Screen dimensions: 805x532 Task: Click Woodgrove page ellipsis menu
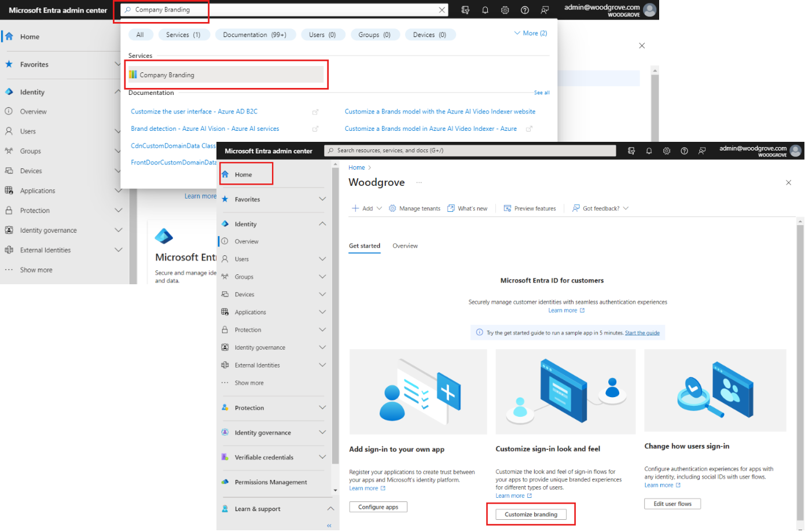tap(419, 182)
